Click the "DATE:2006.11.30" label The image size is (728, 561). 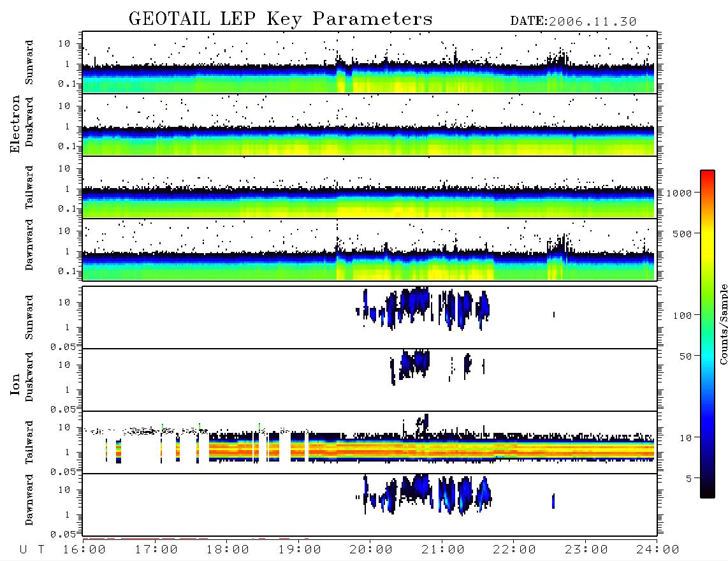pos(573,22)
